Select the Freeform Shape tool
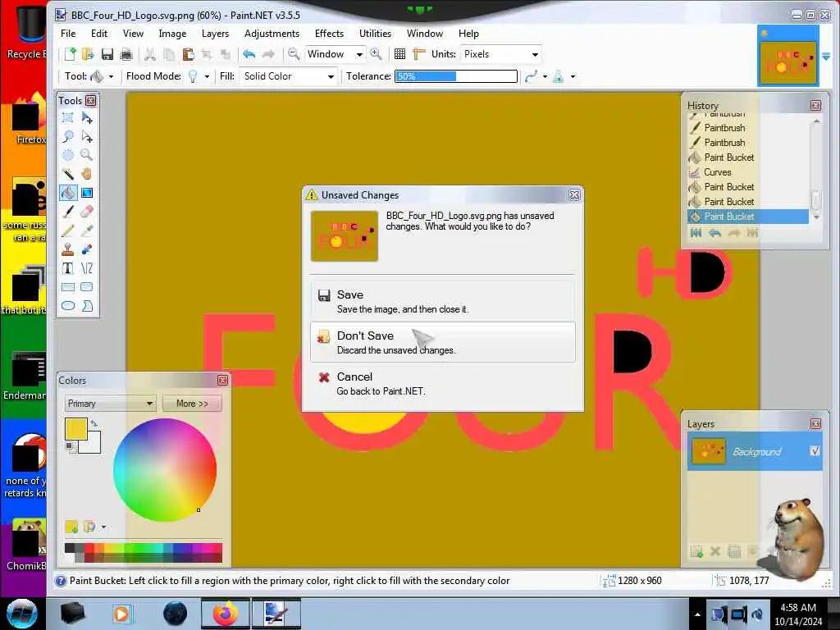Image resolution: width=840 pixels, height=630 pixels. click(x=87, y=306)
